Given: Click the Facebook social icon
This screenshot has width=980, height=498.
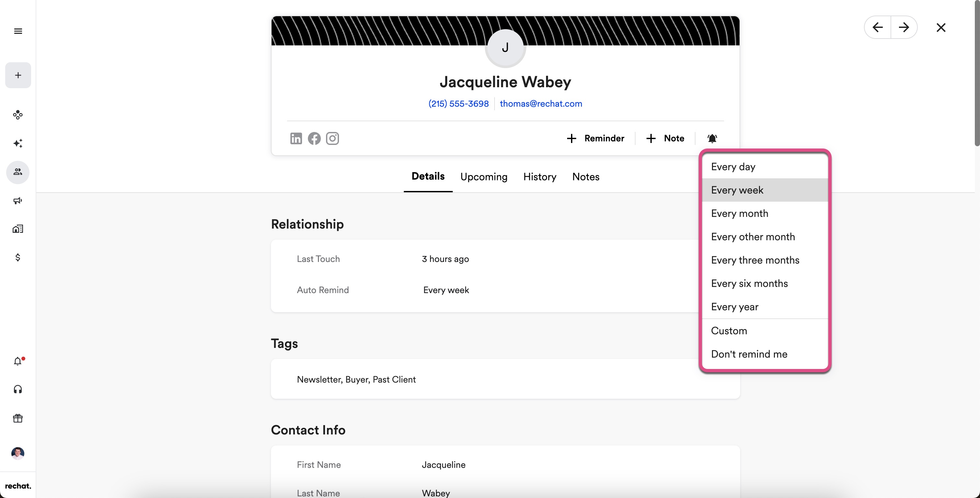Looking at the screenshot, I should (314, 138).
